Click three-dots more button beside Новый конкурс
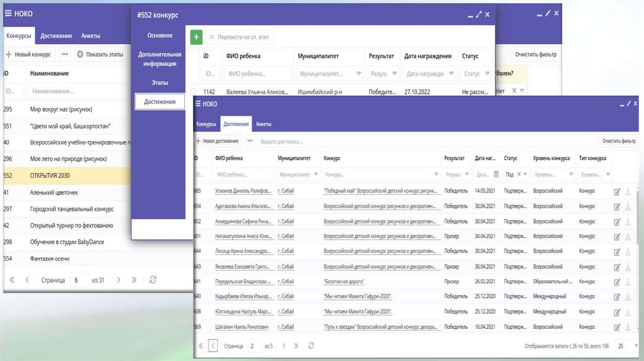 [65, 54]
